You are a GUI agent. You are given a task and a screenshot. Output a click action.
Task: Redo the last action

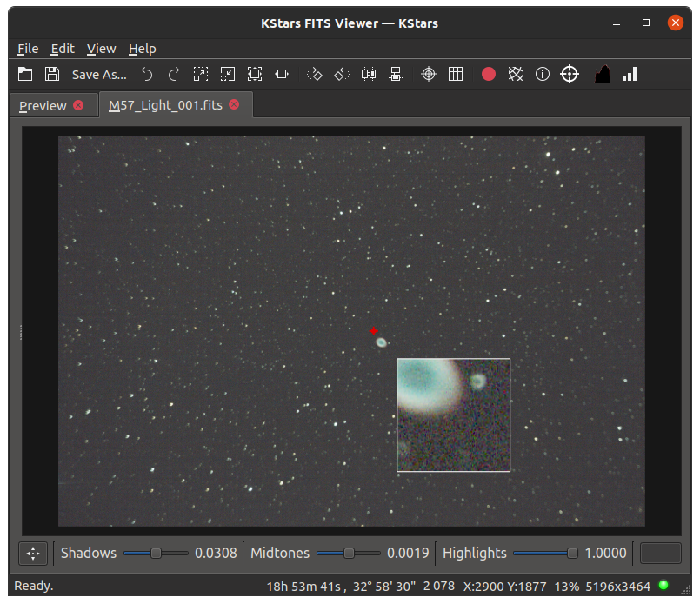pyautogui.click(x=174, y=74)
